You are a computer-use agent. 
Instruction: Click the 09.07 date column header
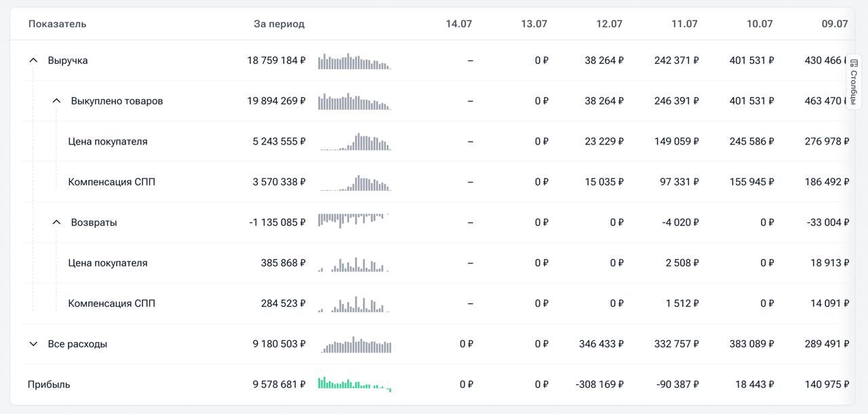pos(835,24)
